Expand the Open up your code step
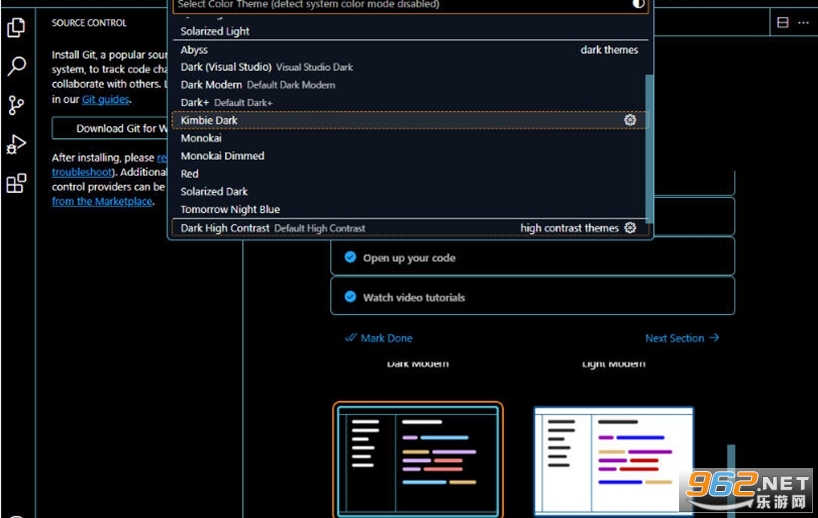 (x=533, y=257)
